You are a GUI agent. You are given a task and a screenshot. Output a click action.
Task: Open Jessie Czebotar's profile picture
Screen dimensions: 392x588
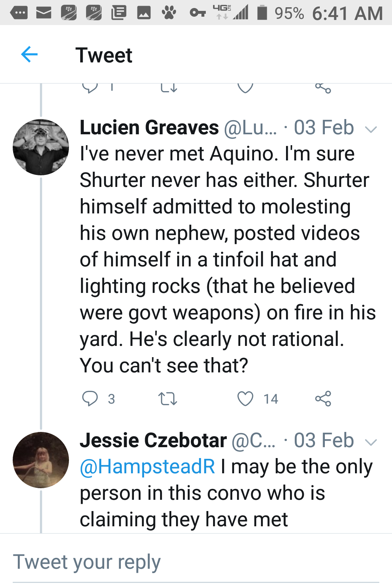[x=41, y=460]
